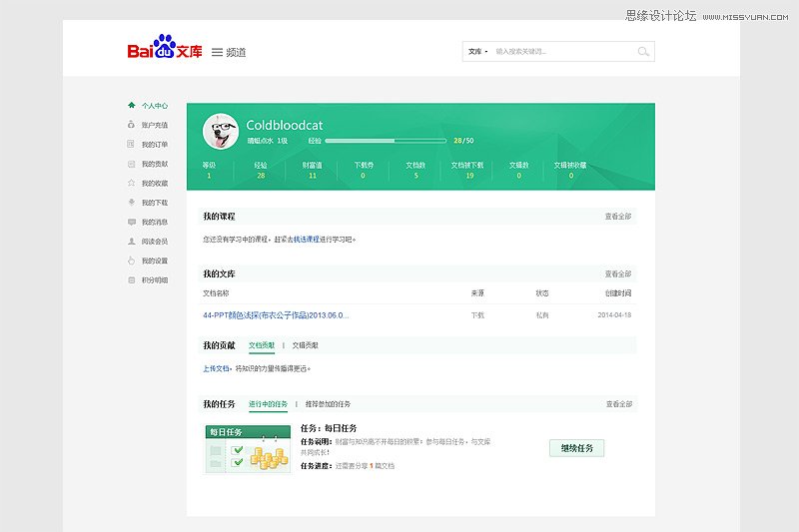
Task: Click the 28/50 experience value
Action: (x=463, y=141)
